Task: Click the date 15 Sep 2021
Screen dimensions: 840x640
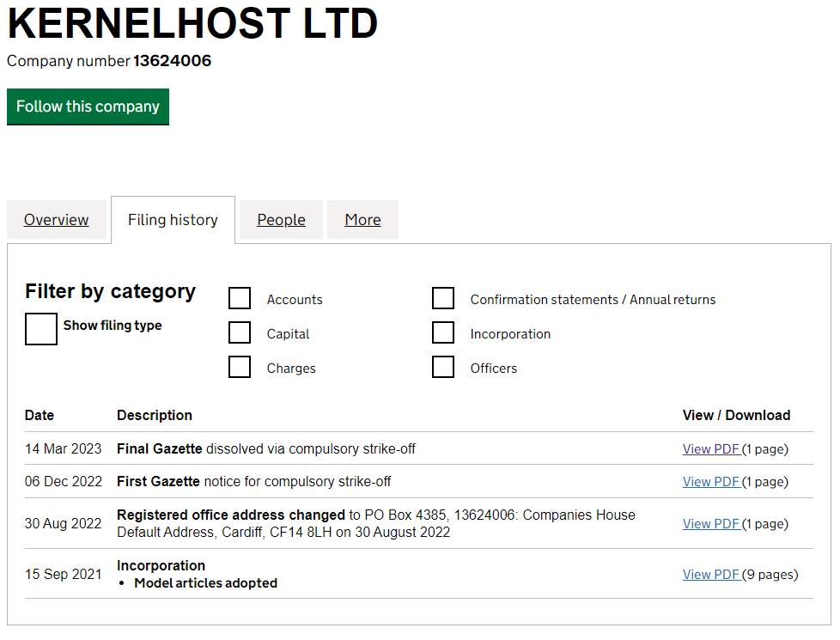Action: pos(64,574)
